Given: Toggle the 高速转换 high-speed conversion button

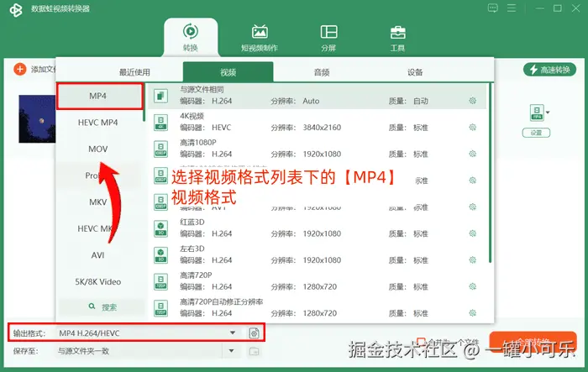Looking at the screenshot, I should 549,70.
